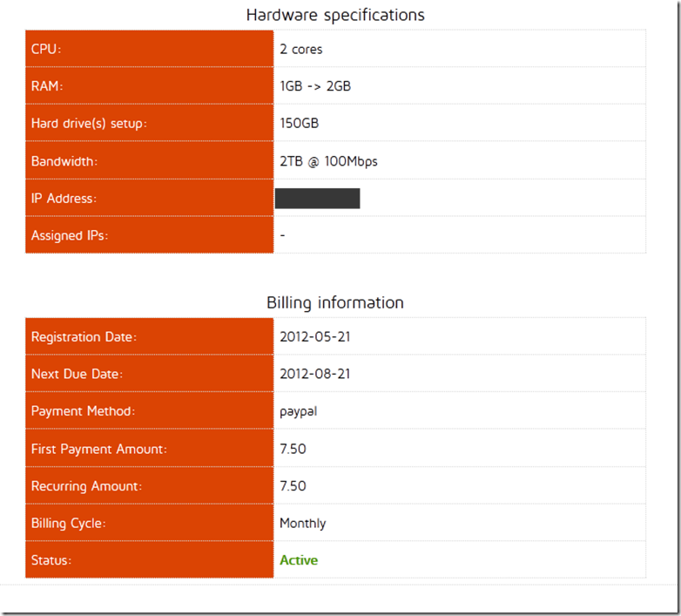Click the 'Hardware specifications' heading
The height and width of the screenshot is (616, 681).
pyautogui.click(x=335, y=15)
